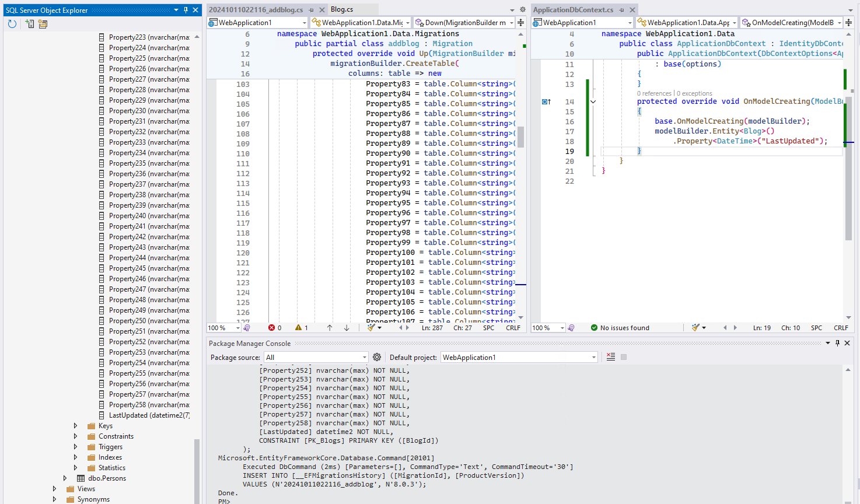Open WebApplication1.Data.ApplicationDbContext type dropdown
This screenshot has width=860, height=504.
687,23
